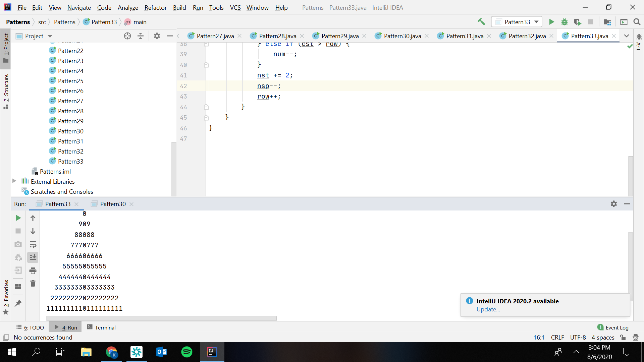
Task: Click locate file crosshair in Project panel
Action: tap(127, 36)
